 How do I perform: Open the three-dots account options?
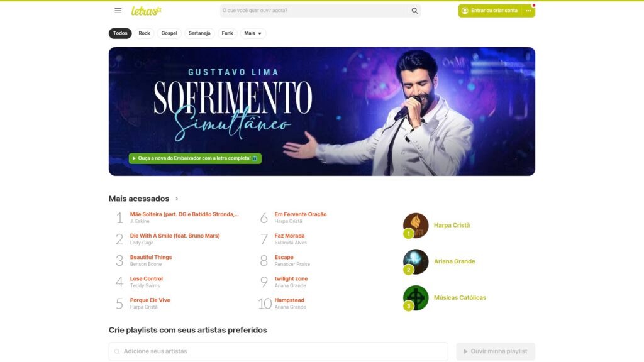click(x=528, y=11)
